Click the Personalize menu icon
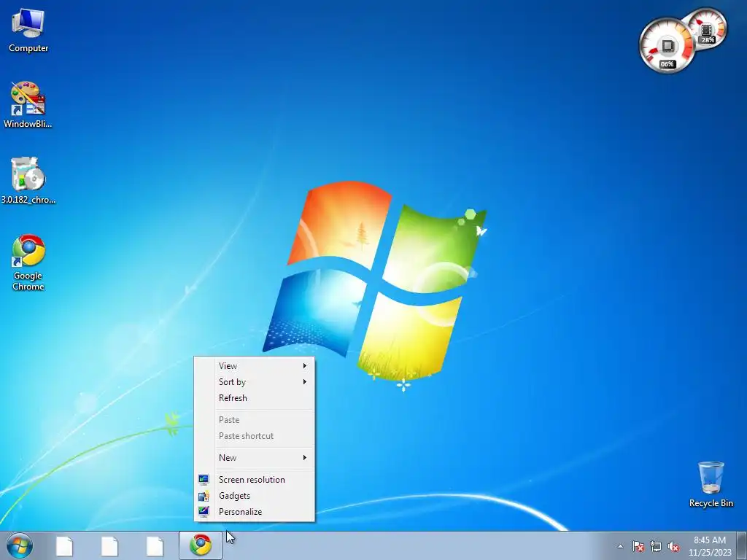747x560 pixels. pyautogui.click(x=204, y=512)
